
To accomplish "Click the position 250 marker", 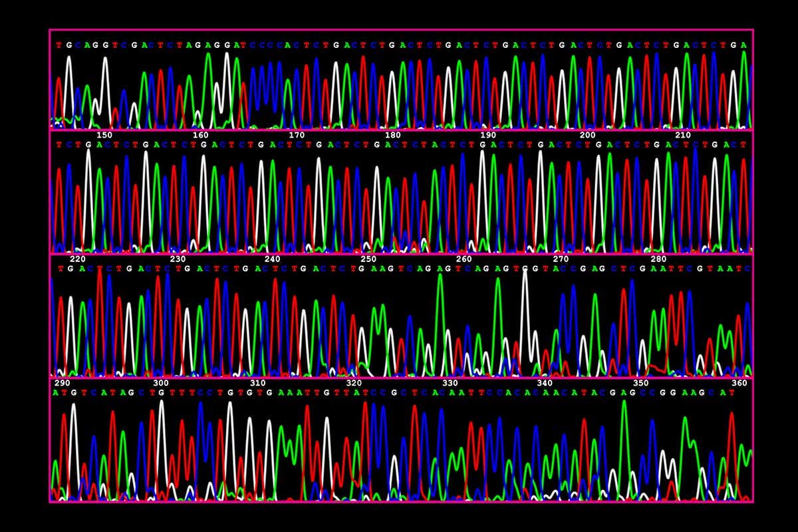I will (369, 260).
